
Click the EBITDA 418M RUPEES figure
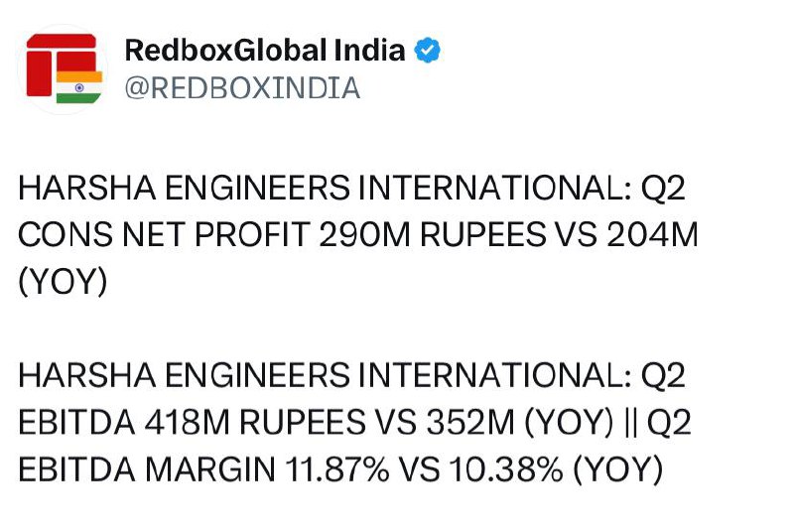[x=193, y=423]
